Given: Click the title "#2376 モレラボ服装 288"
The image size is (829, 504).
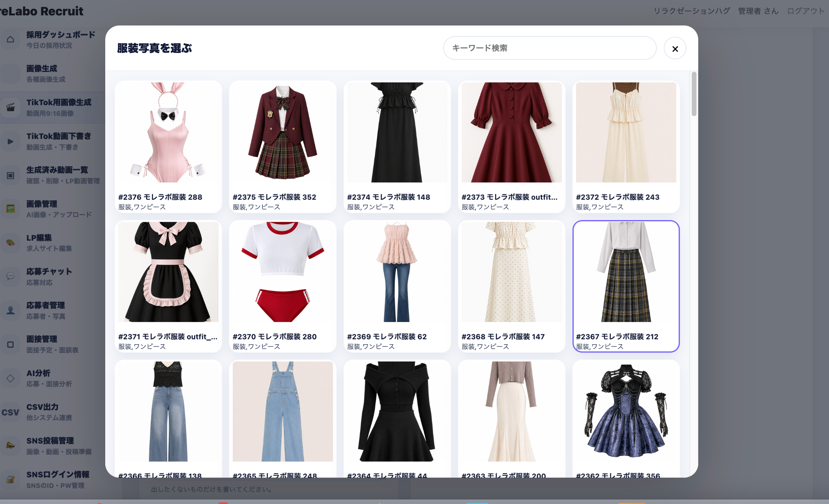Looking at the screenshot, I should tap(160, 197).
